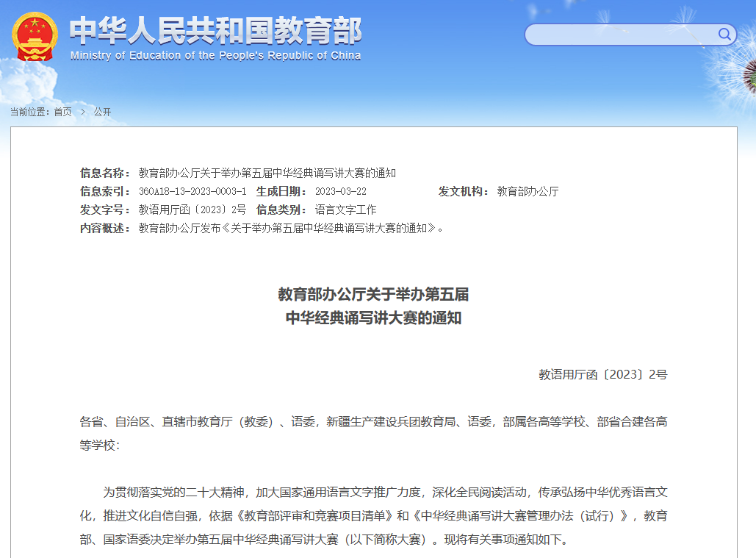Click the 发文机构 value 教育部办公厅

pyautogui.click(x=528, y=191)
